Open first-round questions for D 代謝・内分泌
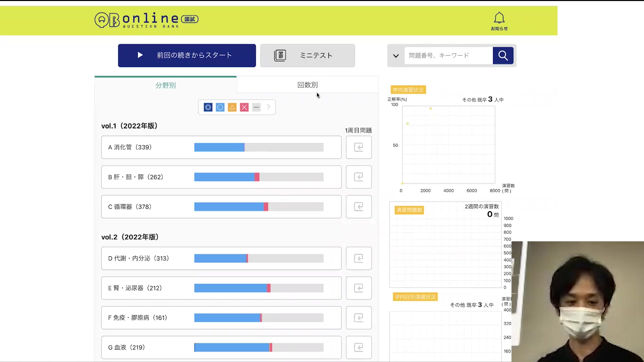This screenshot has height=362, width=644. pos(359,258)
